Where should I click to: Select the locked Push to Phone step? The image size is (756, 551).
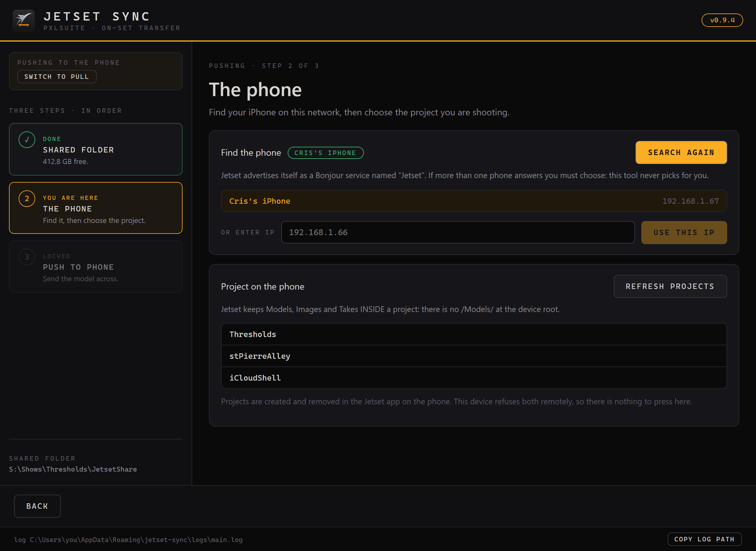[96, 267]
